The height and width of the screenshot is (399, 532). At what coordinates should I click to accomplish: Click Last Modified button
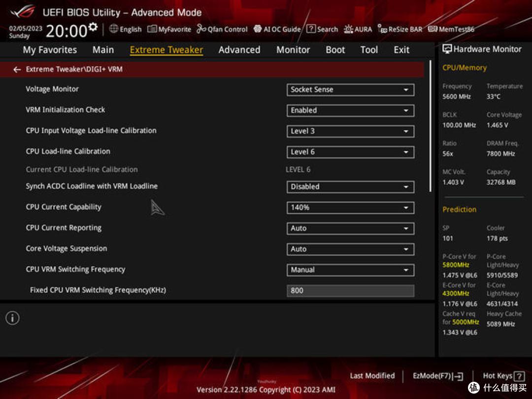coord(372,376)
